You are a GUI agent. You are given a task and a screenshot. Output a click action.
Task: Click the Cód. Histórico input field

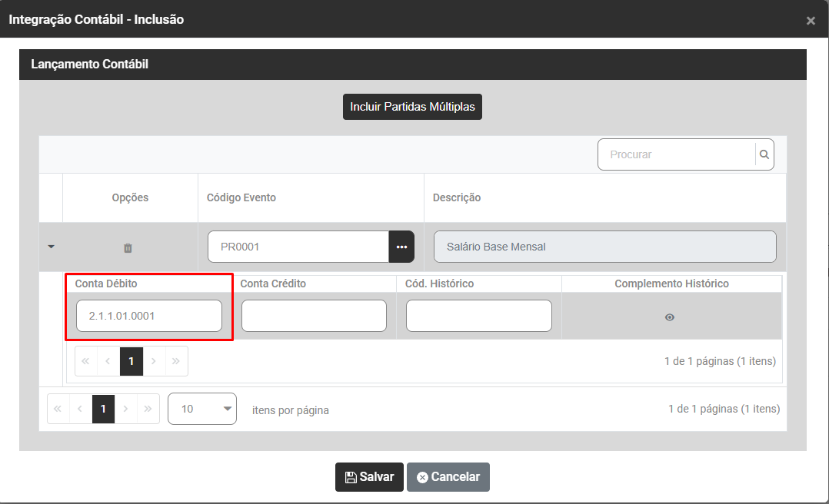click(478, 316)
